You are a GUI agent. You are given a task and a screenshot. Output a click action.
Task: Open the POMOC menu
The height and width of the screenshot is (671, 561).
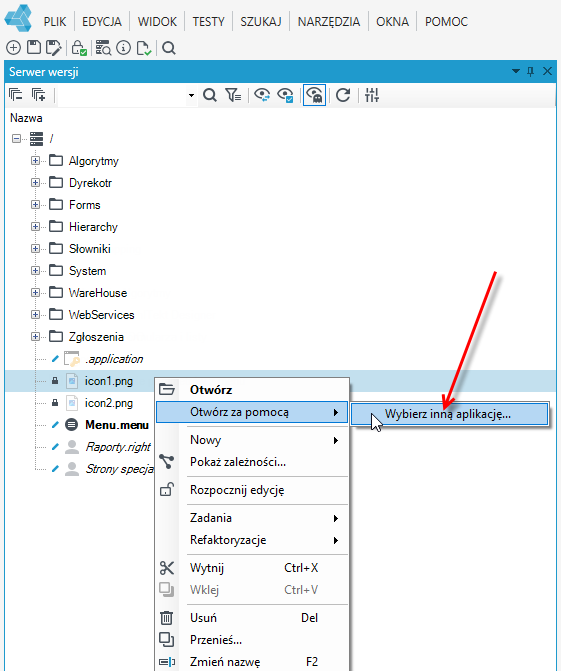pos(446,21)
